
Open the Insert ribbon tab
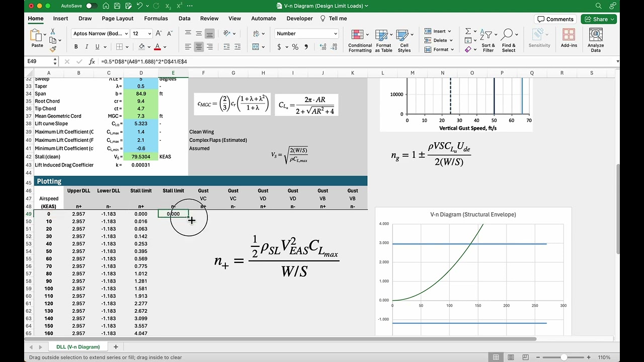point(60,19)
